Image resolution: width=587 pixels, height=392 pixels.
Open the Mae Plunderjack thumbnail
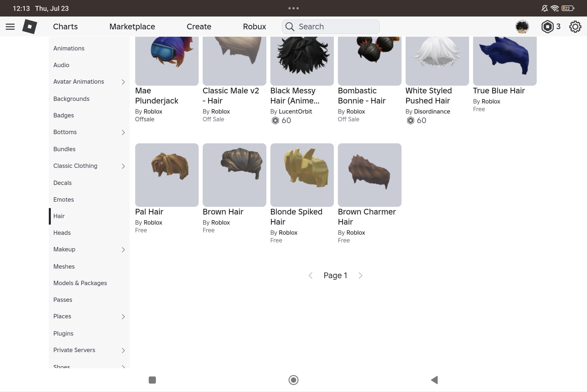tap(167, 61)
